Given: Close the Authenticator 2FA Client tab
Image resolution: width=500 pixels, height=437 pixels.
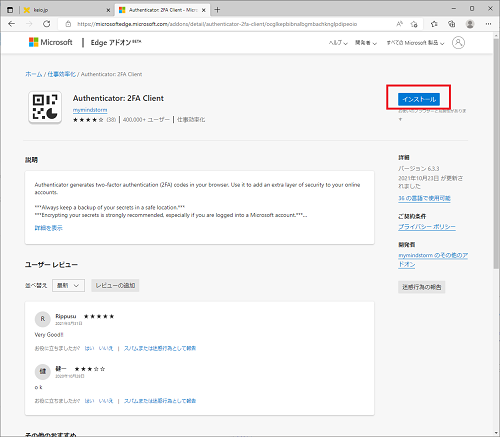Looking at the screenshot, I should 204,10.
